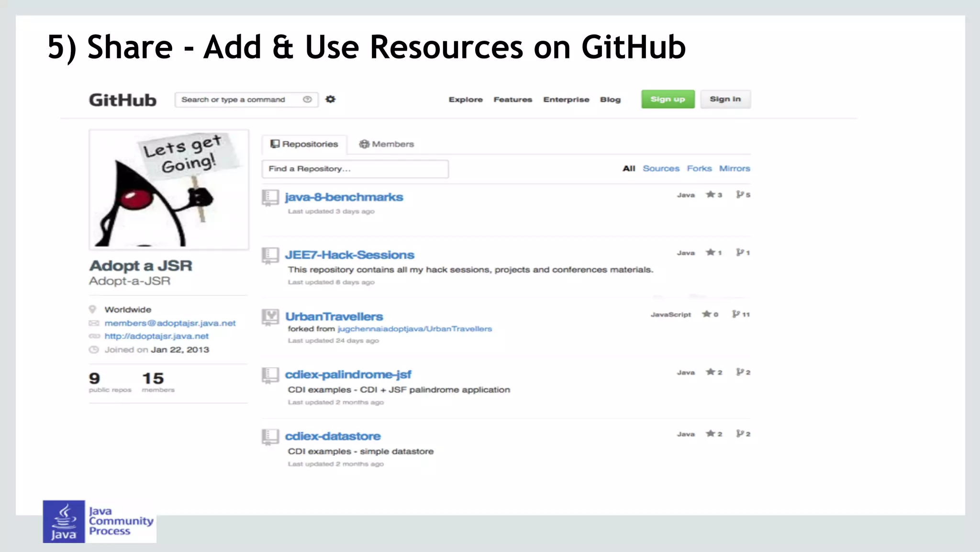
Task: Switch to the Repositories tab
Action: pos(304,144)
